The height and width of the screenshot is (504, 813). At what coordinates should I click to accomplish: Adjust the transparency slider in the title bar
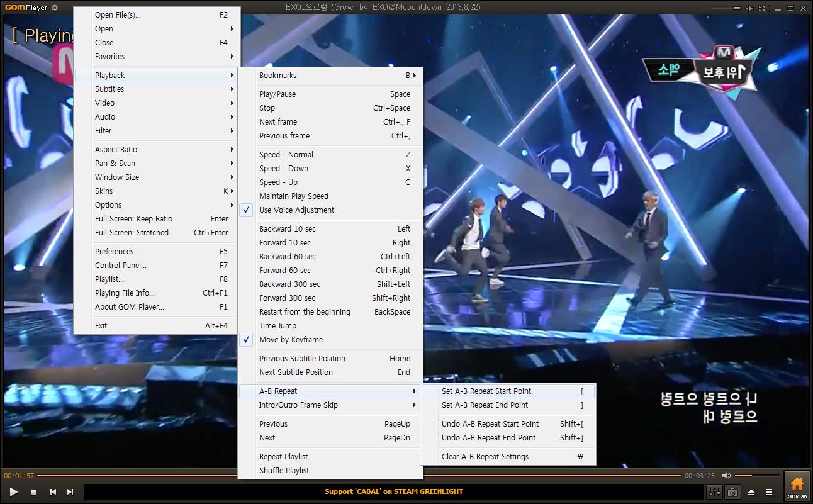coord(726,8)
